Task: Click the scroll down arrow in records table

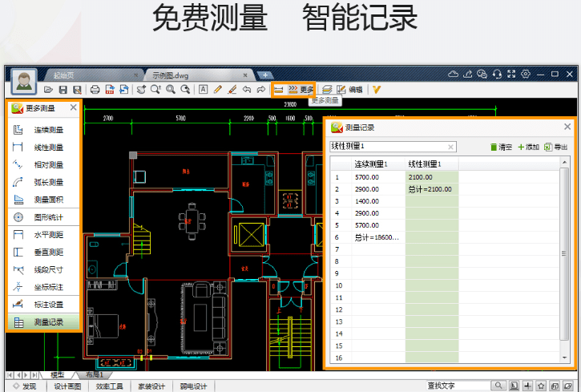Action: click(x=564, y=358)
